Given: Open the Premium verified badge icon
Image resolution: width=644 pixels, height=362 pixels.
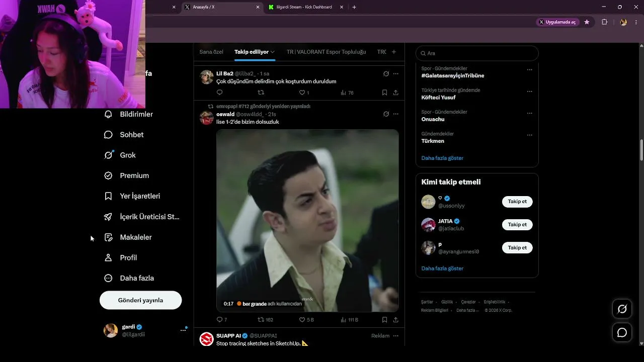Looking at the screenshot, I should pos(108,175).
